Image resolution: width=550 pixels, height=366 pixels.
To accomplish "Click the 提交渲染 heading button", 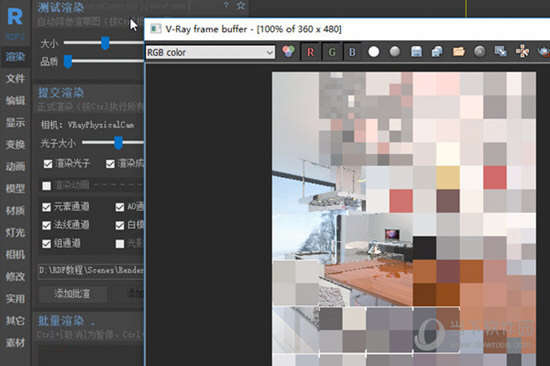I will click(x=61, y=93).
